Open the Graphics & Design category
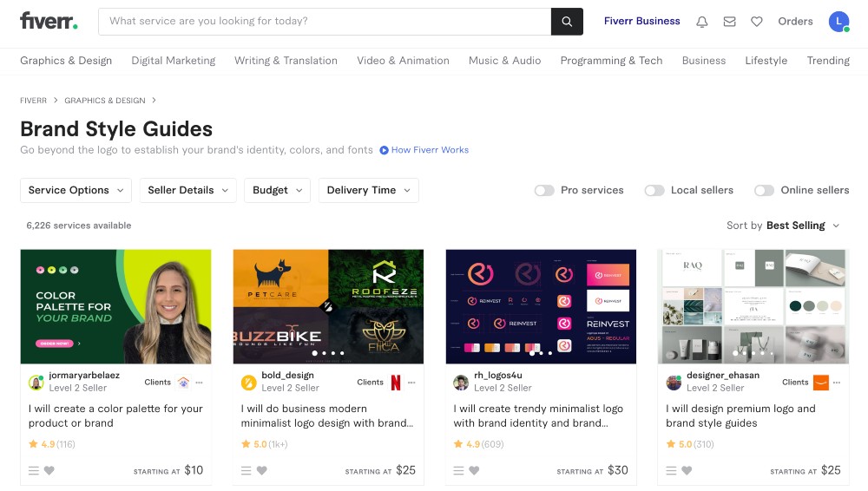 [66, 61]
